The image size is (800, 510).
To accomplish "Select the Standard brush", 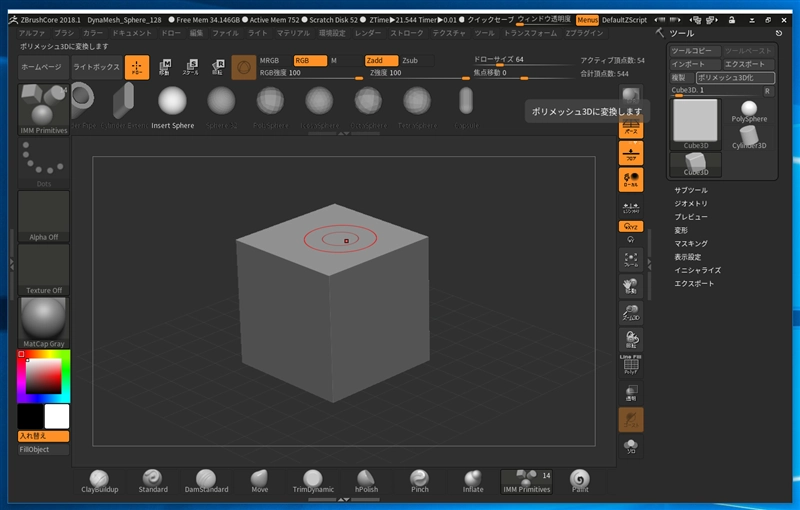I will [x=153, y=482].
